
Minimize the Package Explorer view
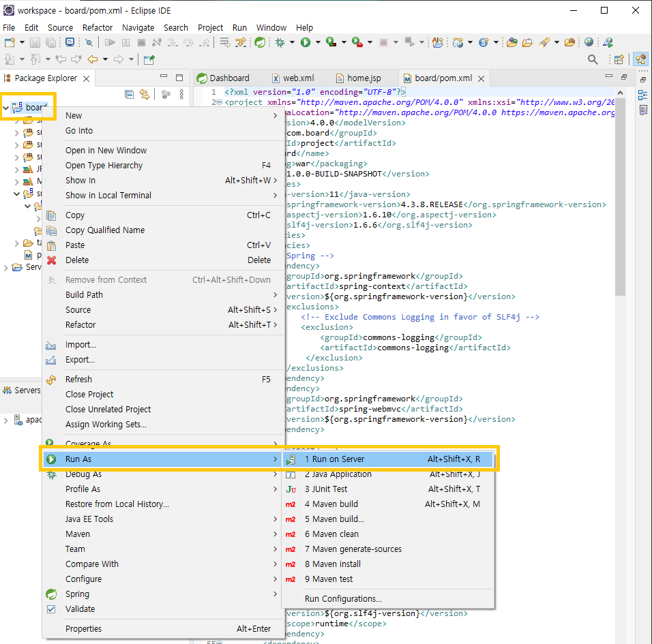[164, 76]
